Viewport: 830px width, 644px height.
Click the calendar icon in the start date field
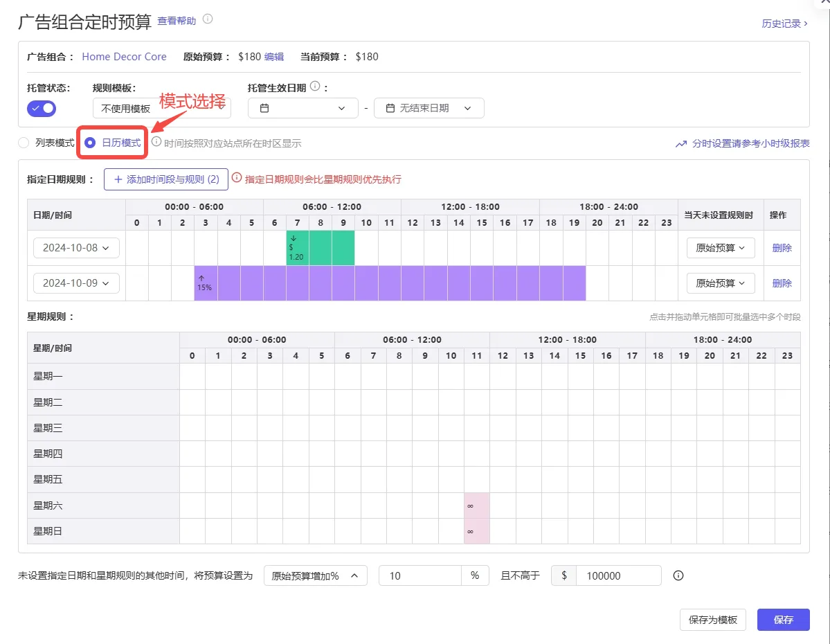click(x=264, y=108)
